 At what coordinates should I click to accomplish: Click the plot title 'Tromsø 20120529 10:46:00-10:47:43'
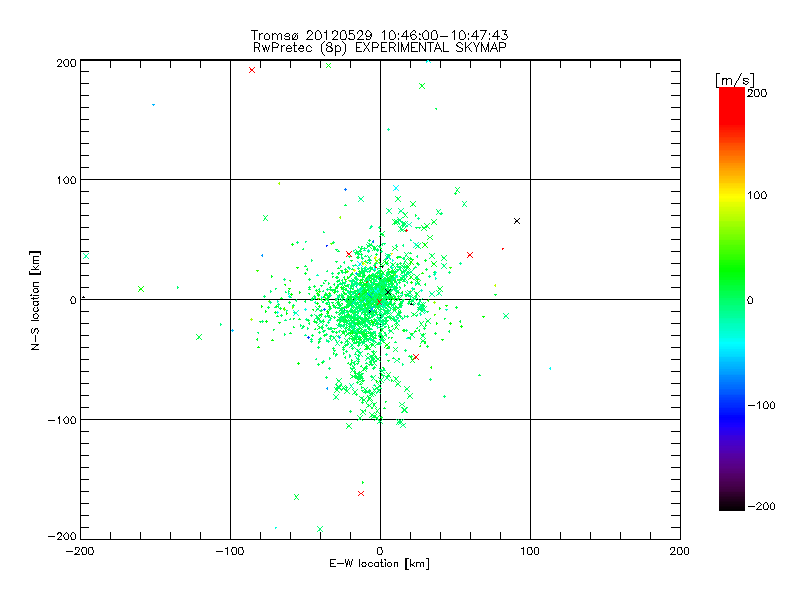click(x=379, y=35)
